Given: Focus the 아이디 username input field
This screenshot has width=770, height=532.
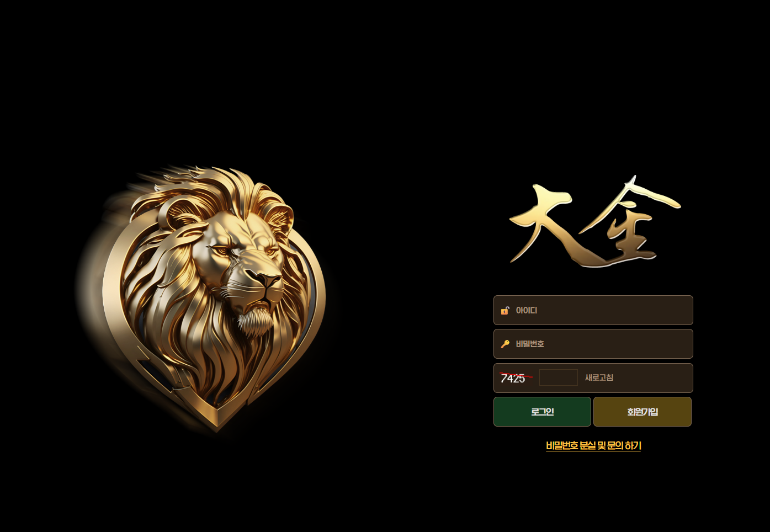Looking at the screenshot, I should click(593, 310).
